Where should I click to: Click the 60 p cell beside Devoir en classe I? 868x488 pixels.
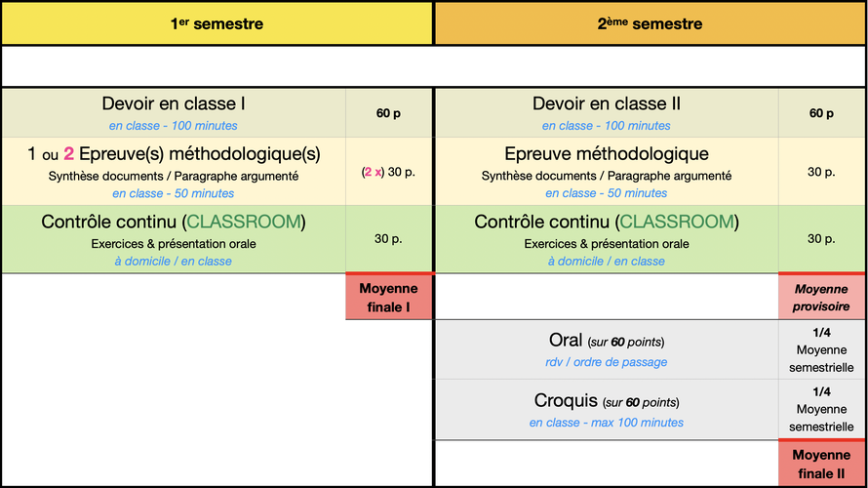click(x=388, y=113)
